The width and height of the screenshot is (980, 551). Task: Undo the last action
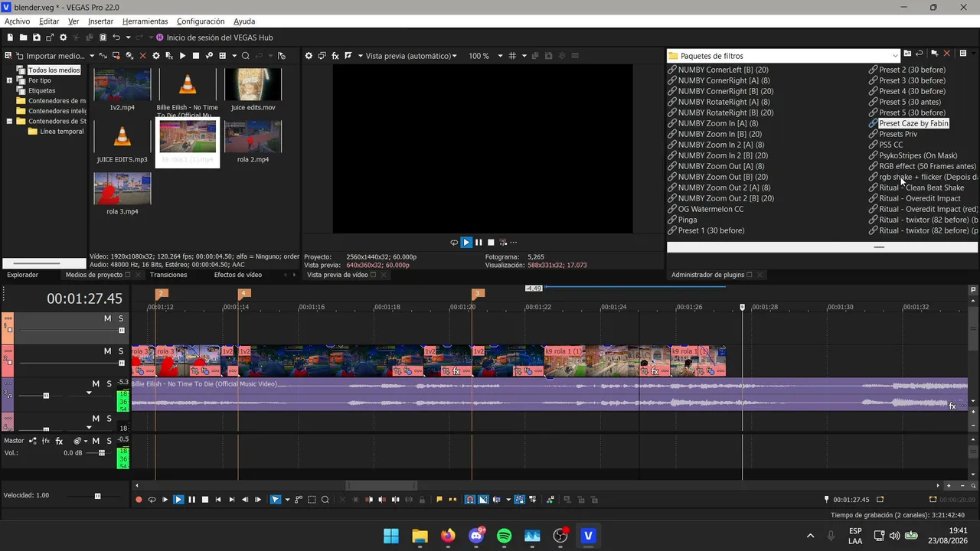click(116, 37)
